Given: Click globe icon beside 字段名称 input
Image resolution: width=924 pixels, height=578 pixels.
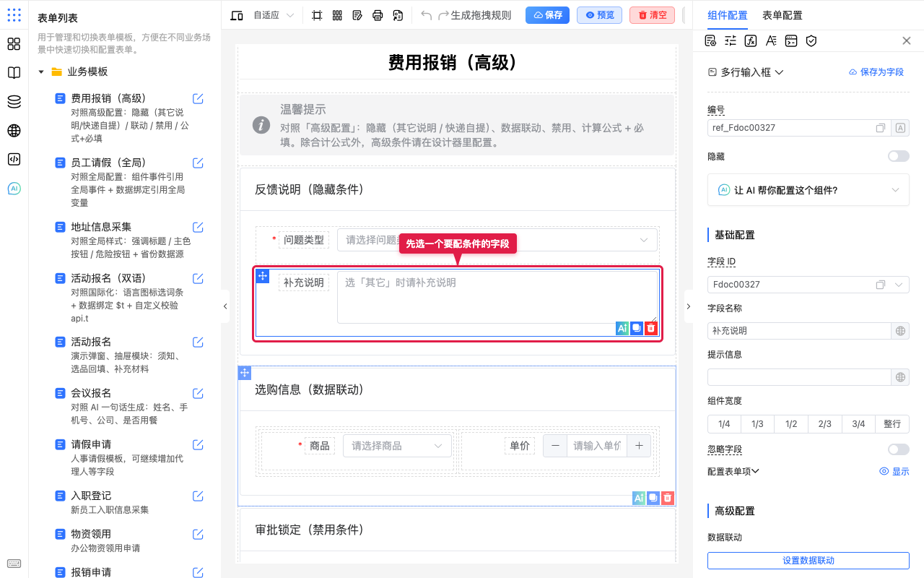Looking at the screenshot, I should (x=900, y=331).
